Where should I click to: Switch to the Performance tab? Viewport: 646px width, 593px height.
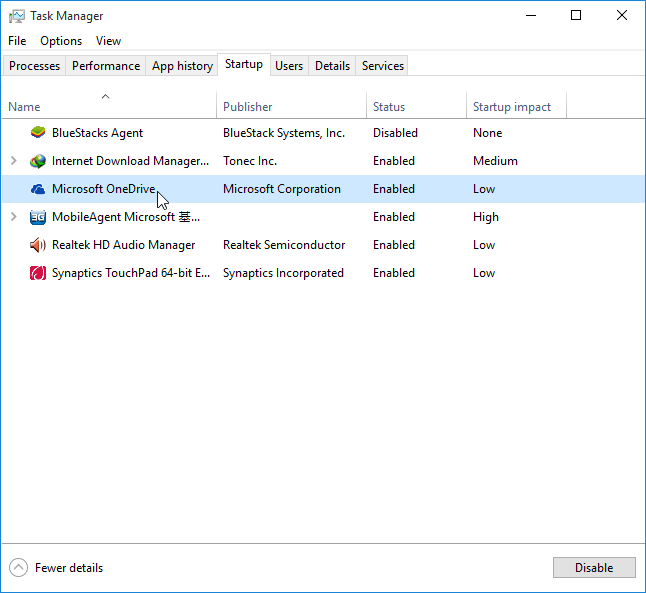[106, 66]
